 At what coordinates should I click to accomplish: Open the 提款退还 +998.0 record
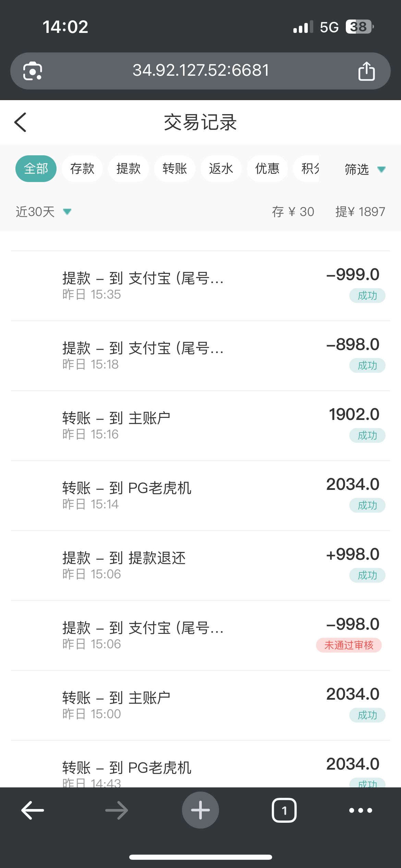tap(200, 565)
